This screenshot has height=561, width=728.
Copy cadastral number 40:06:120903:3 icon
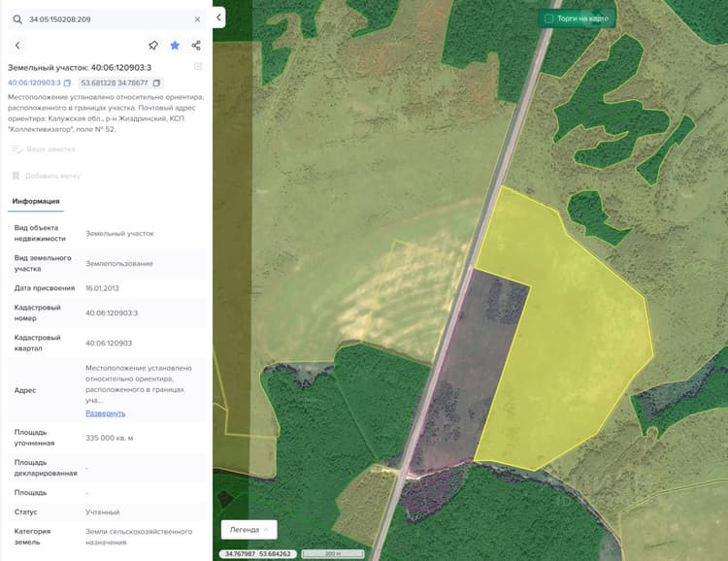67,83
